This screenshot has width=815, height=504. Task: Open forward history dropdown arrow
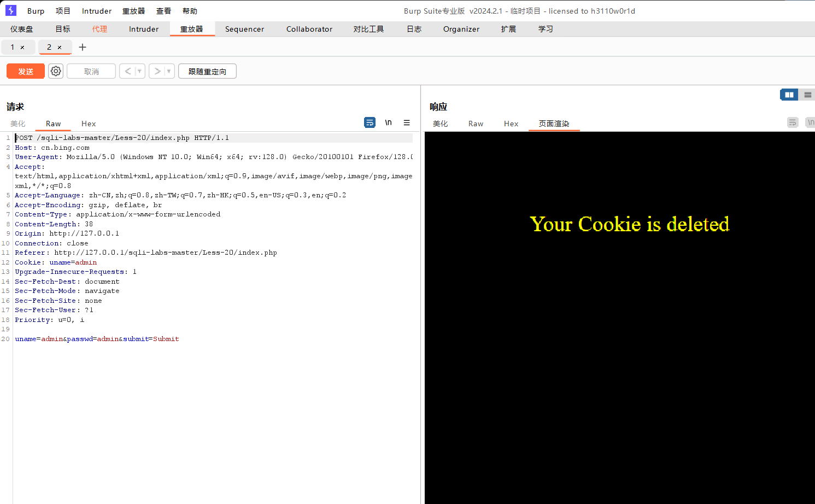169,71
